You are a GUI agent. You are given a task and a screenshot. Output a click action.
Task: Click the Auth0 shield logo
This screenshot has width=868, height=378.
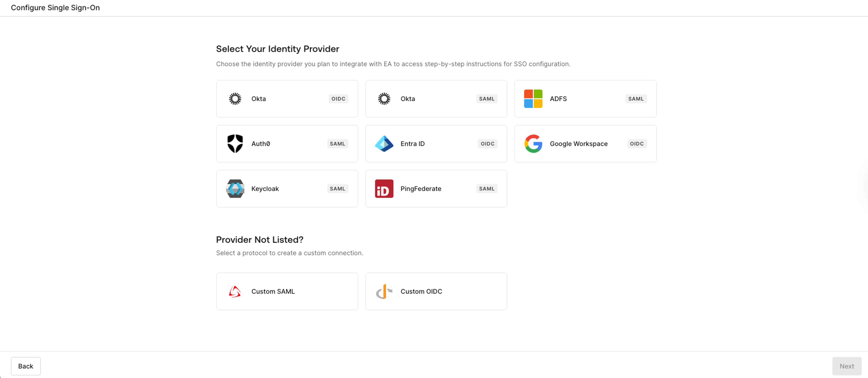click(x=235, y=144)
